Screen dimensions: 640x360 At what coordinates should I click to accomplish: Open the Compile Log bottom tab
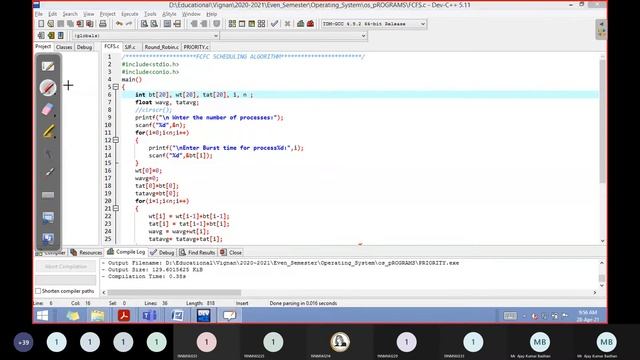(126, 252)
